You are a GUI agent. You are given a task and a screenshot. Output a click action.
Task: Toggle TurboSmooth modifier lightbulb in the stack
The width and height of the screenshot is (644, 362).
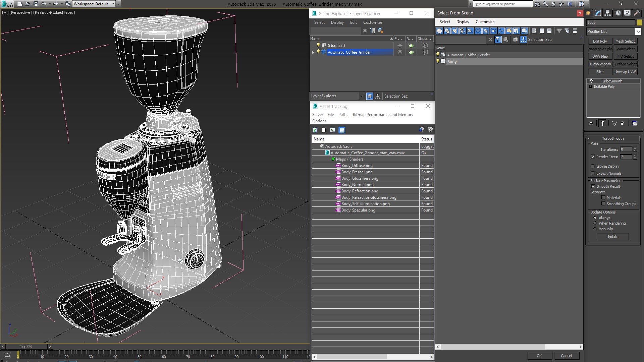tap(591, 81)
